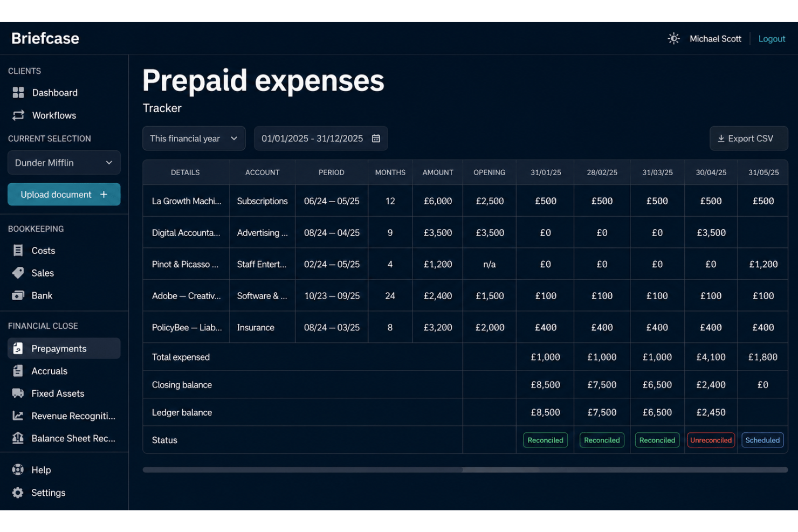This screenshot has width=798, height=532.
Task: Click the Help lifebuoy icon
Action: [x=18, y=470]
